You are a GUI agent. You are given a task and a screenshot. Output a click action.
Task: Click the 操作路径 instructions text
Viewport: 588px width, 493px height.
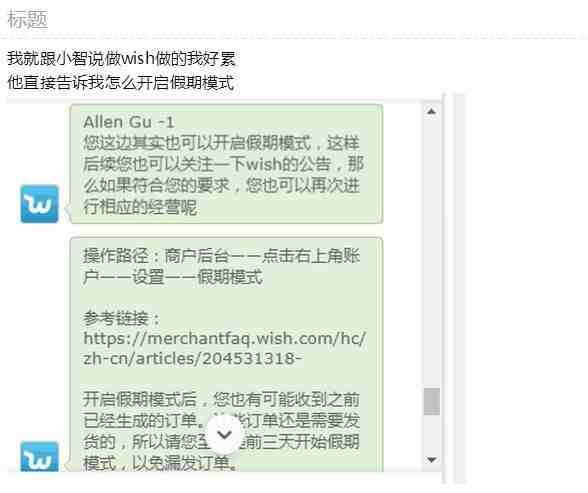pos(221,267)
